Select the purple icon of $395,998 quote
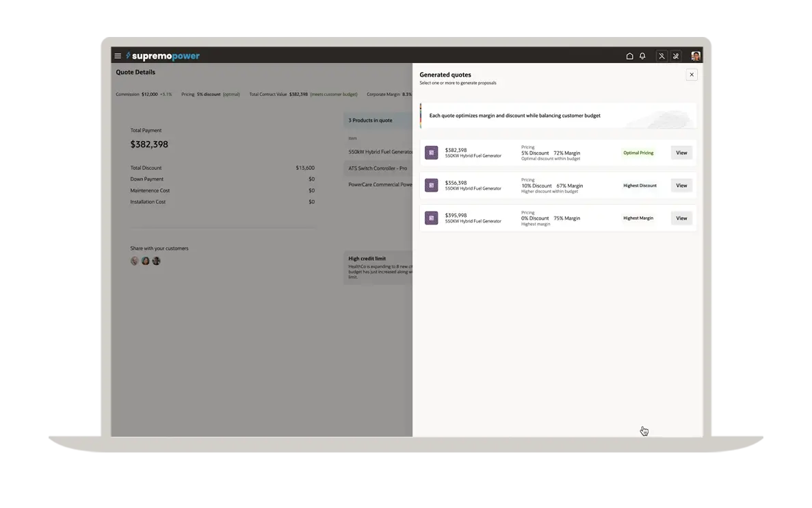The height and width of the screenshot is (508, 812). [431, 218]
